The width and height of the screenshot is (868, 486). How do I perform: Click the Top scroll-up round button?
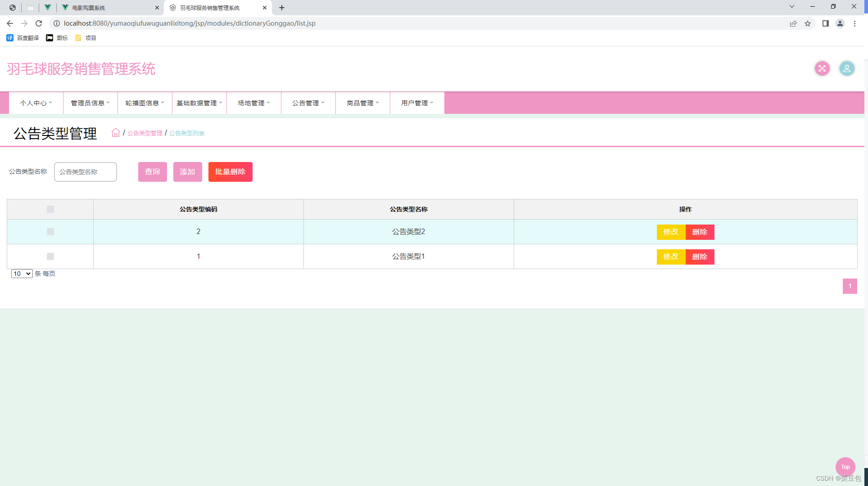[845, 467]
